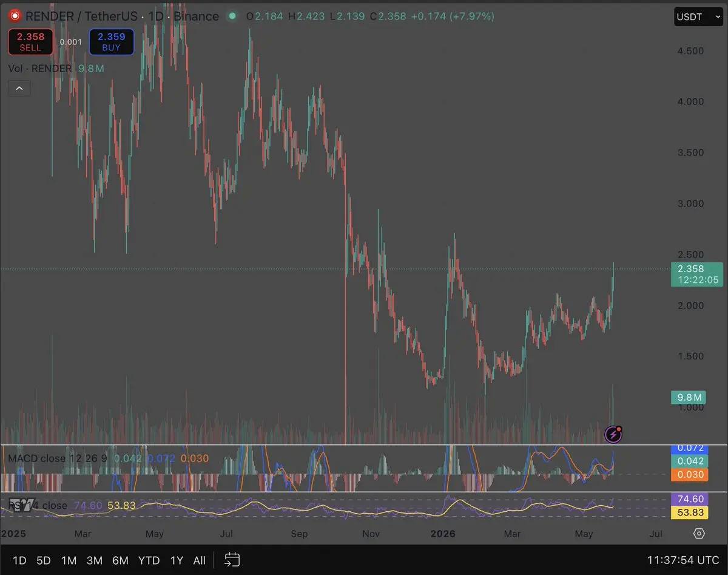Select the All time range
728x575 pixels.
pyautogui.click(x=199, y=560)
